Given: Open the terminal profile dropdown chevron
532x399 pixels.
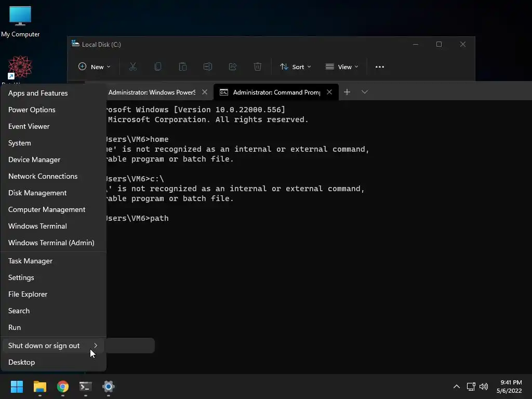Looking at the screenshot, I should pos(365,92).
